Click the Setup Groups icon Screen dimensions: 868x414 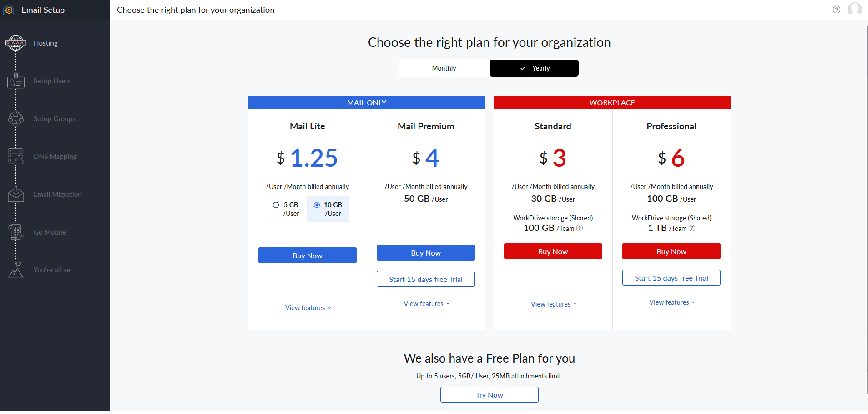point(16,119)
